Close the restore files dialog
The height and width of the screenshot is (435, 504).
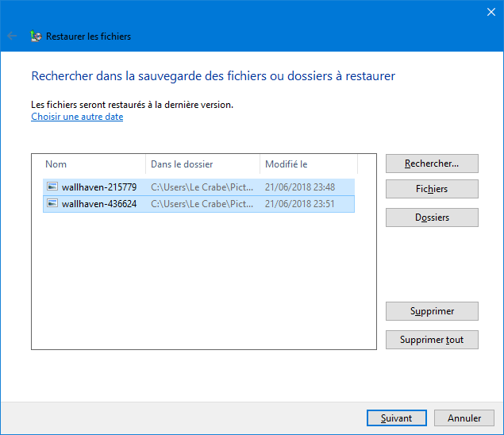(491, 12)
